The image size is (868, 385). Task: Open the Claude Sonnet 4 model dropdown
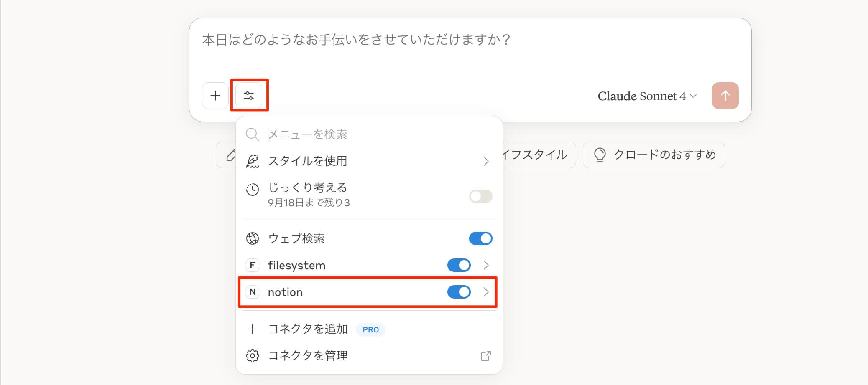coord(647,96)
